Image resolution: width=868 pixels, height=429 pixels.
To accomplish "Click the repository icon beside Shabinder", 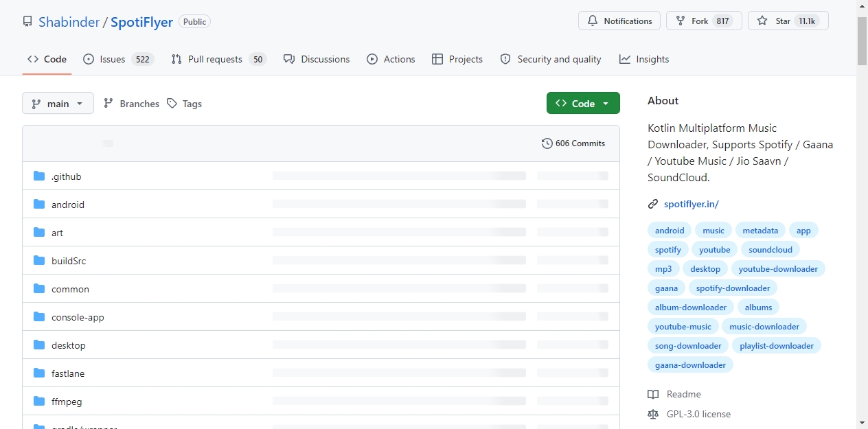I will [x=27, y=22].
